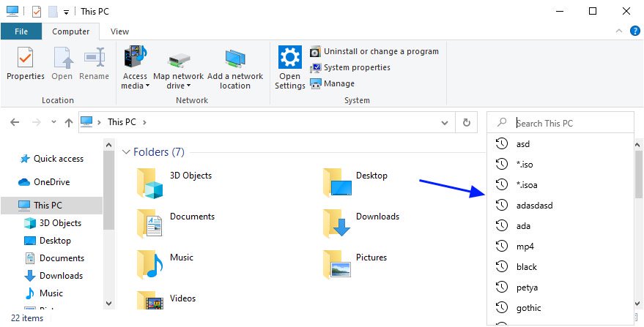Open 3D Objects in navigation pane
The height and width of the screenshot is (327, 644).
53,223
